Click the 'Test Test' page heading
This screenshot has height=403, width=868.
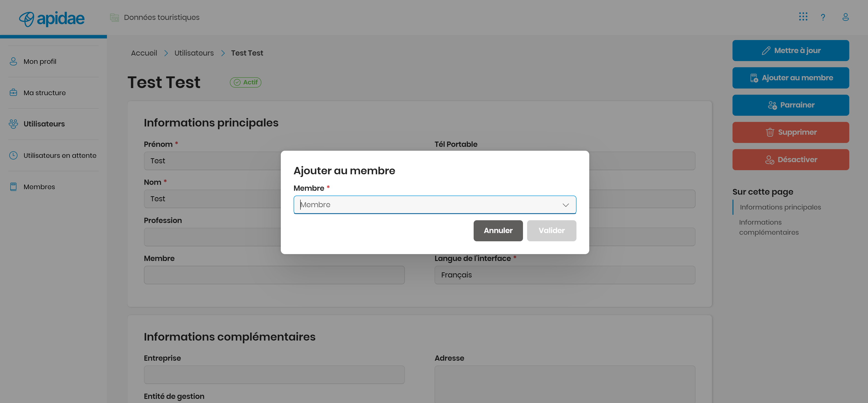tap(164, 82)
